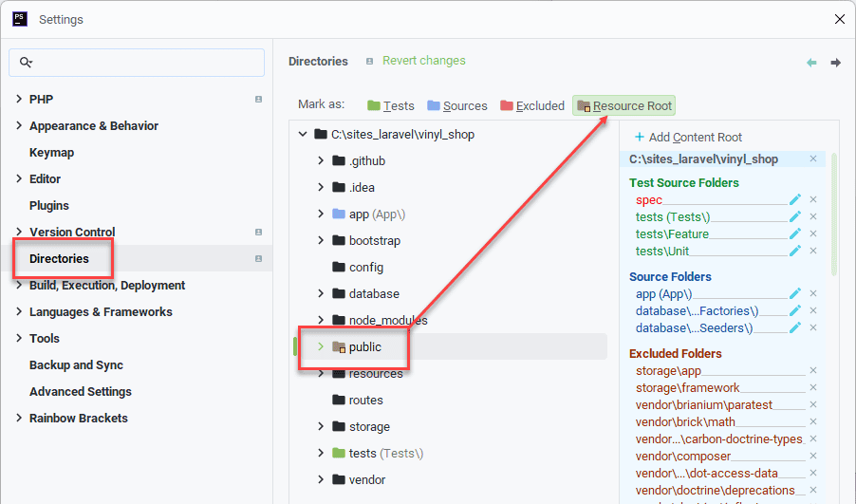Unmark tests\Unit using its X icon

[813, 252]
